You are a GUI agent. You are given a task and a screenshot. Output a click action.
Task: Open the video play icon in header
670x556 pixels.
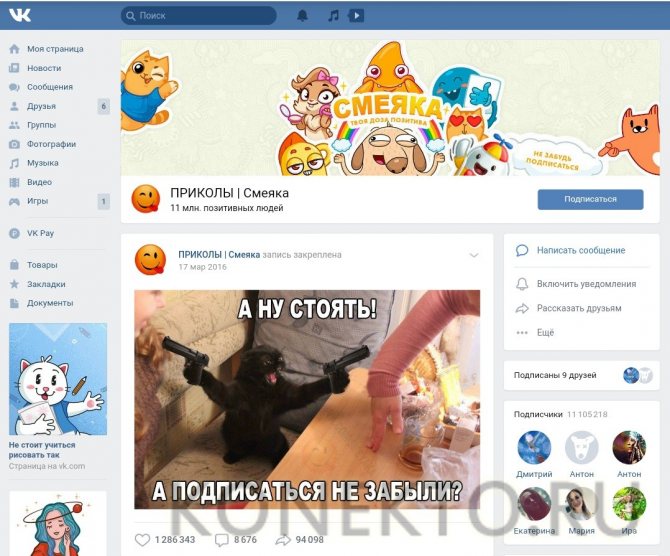click(356, 16)
